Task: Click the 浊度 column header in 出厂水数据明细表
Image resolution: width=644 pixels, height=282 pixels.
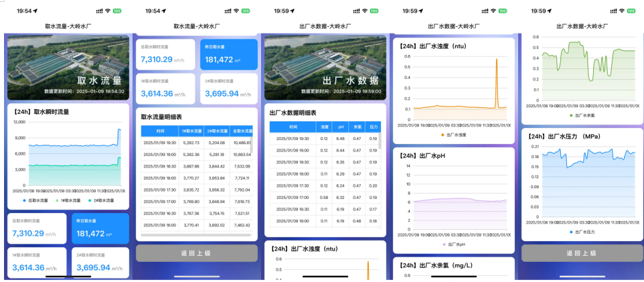Action: (325, 127)
